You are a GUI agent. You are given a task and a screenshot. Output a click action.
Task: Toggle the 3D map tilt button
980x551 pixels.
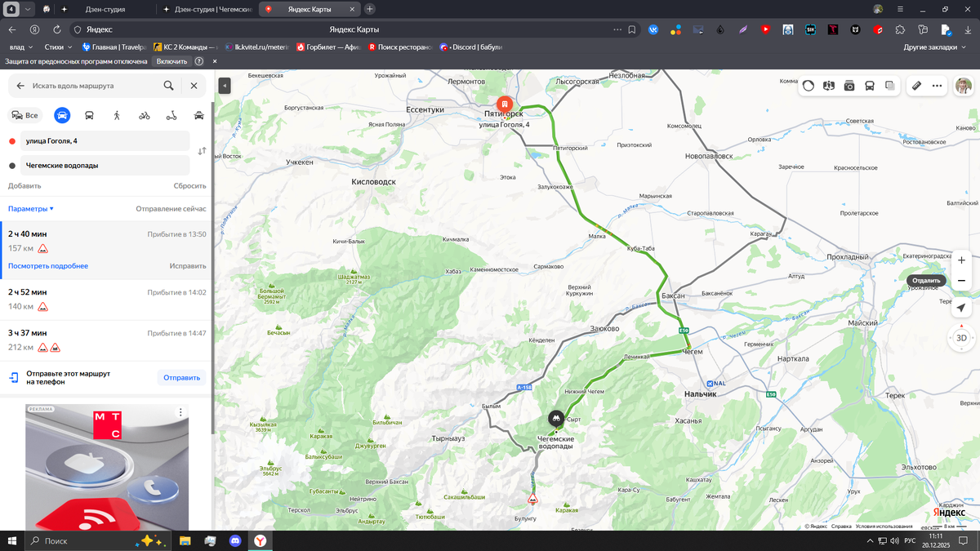(x=962, y=338)
